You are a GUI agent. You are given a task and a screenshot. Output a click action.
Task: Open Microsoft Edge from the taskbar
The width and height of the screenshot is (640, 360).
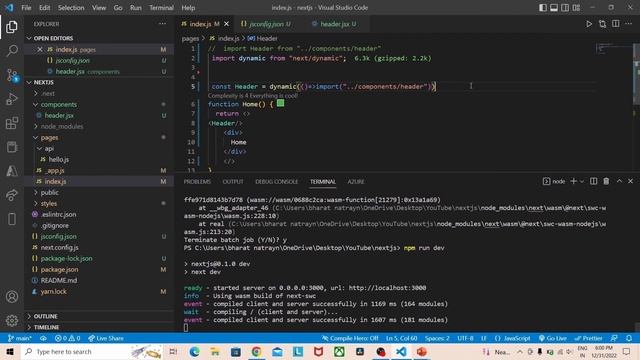[194, 352]
